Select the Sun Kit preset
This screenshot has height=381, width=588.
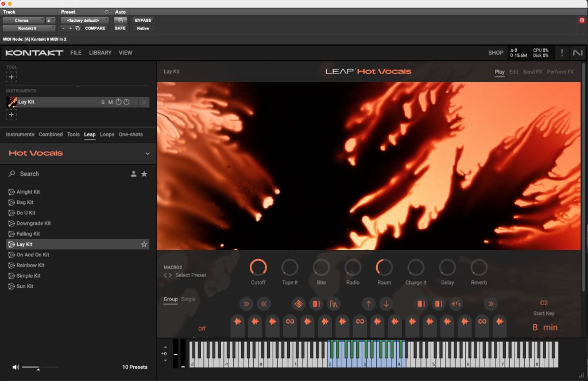[25, 286]
